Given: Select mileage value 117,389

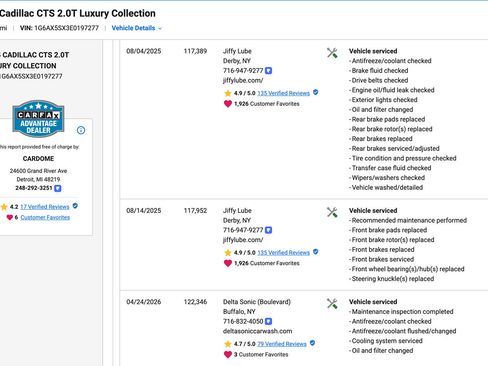Looking at the screenshot, I should (195, 51).
